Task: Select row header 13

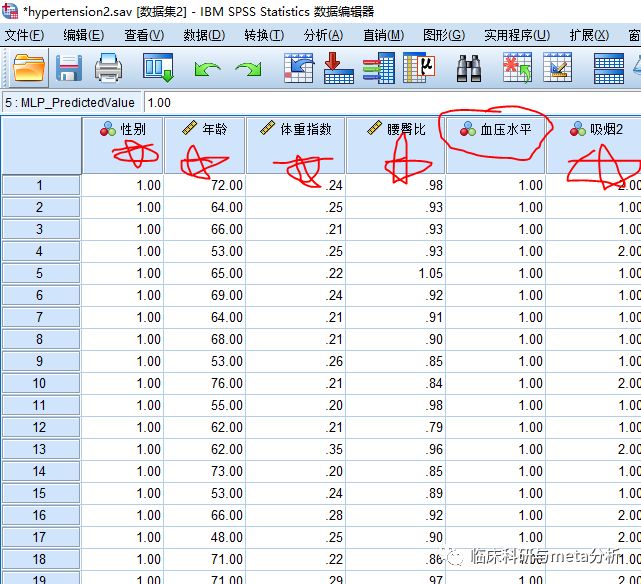Action: pos(41,449)
